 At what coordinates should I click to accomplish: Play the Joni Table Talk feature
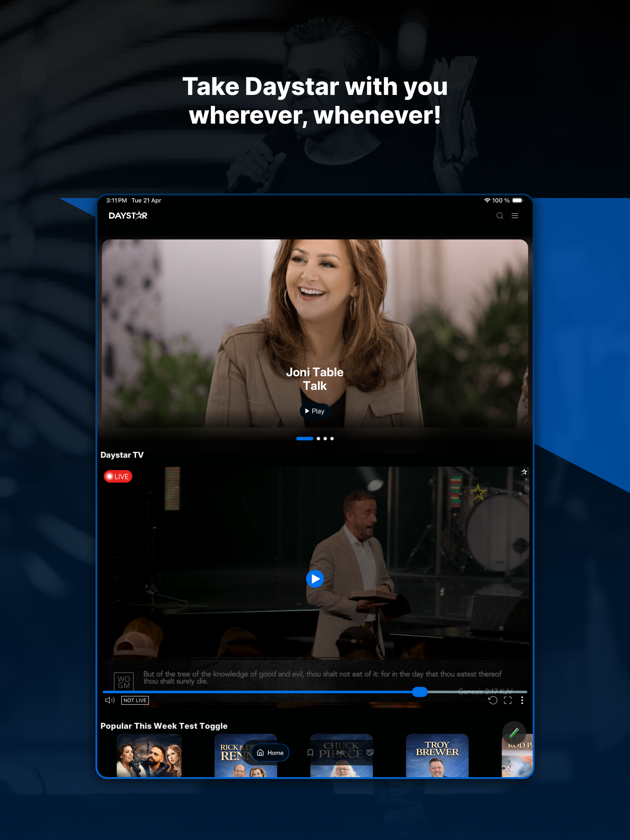[315, 411]
